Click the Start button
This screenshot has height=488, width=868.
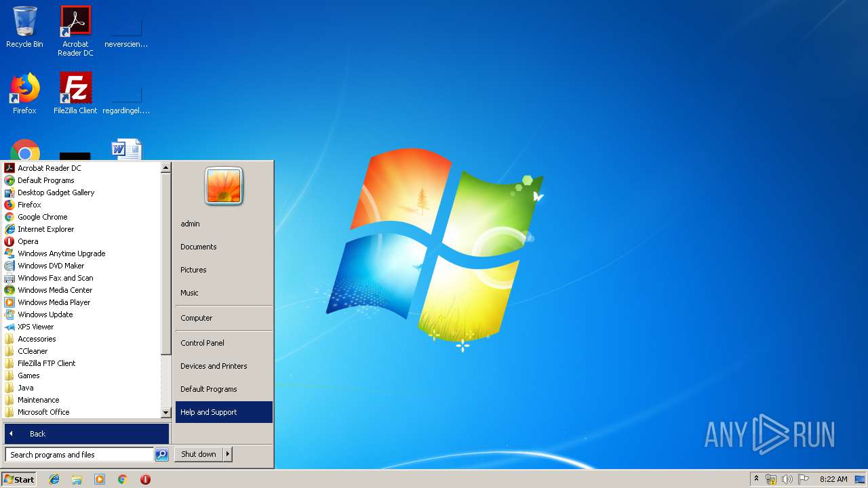[x=19, y=479]
